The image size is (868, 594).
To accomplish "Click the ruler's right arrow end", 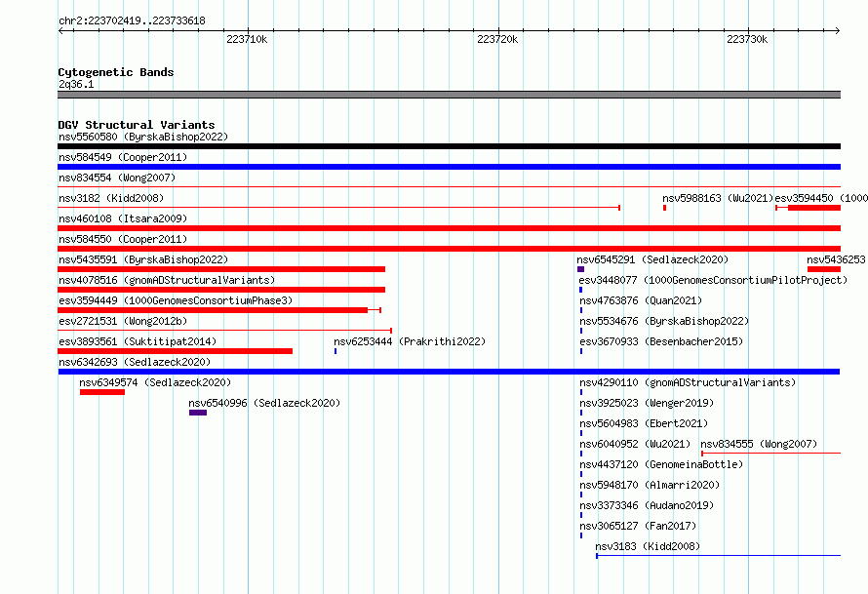I will (838, 30).
